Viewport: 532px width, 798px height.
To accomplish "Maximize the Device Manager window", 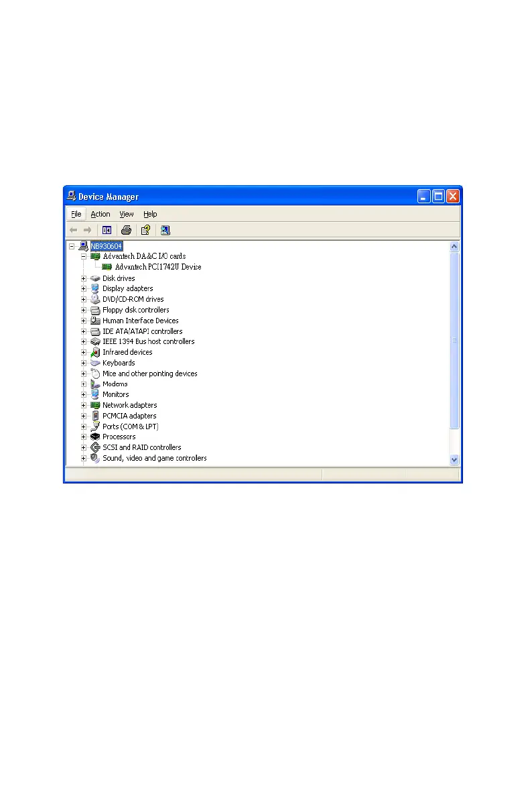I will tap(438, 196).
